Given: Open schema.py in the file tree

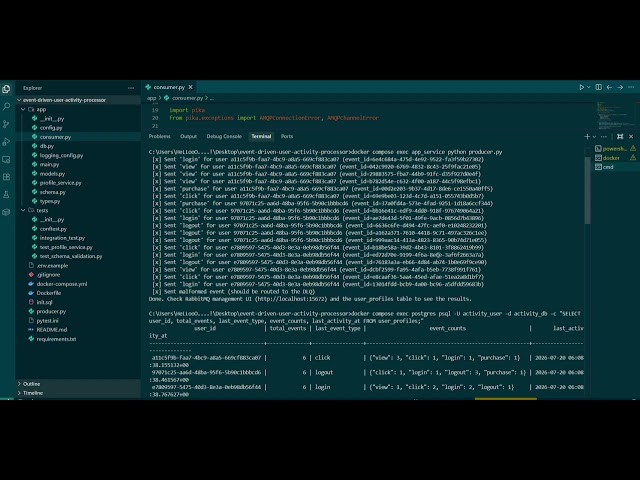Looking at the screenshot, I should pyautogui.click(x=53, y=192).
